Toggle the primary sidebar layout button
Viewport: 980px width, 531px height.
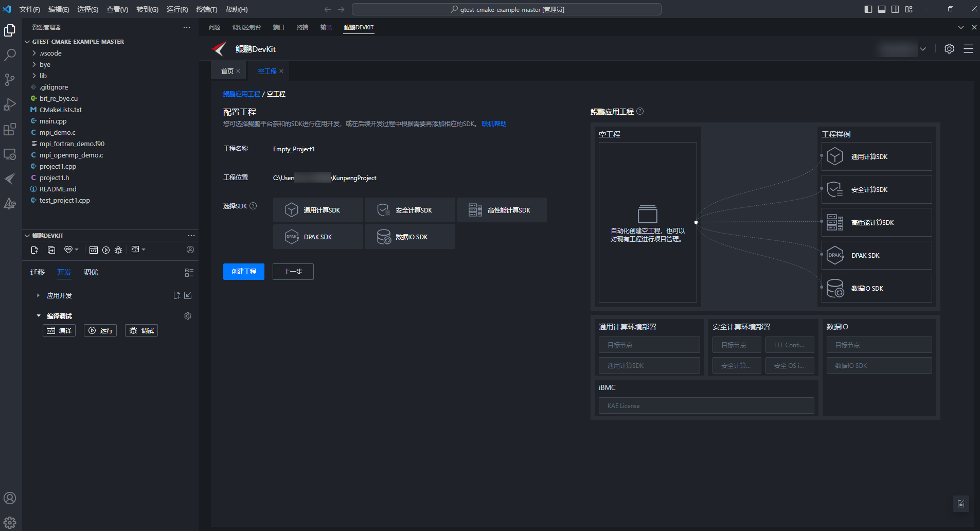click(868, 9)
